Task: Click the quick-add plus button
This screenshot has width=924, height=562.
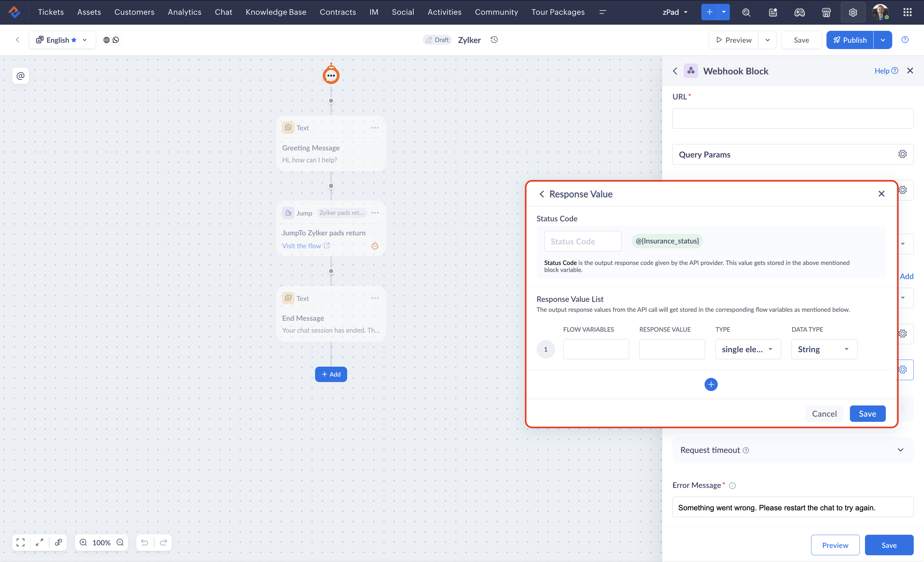Action: pyautogui.click(x=709, y=12)
